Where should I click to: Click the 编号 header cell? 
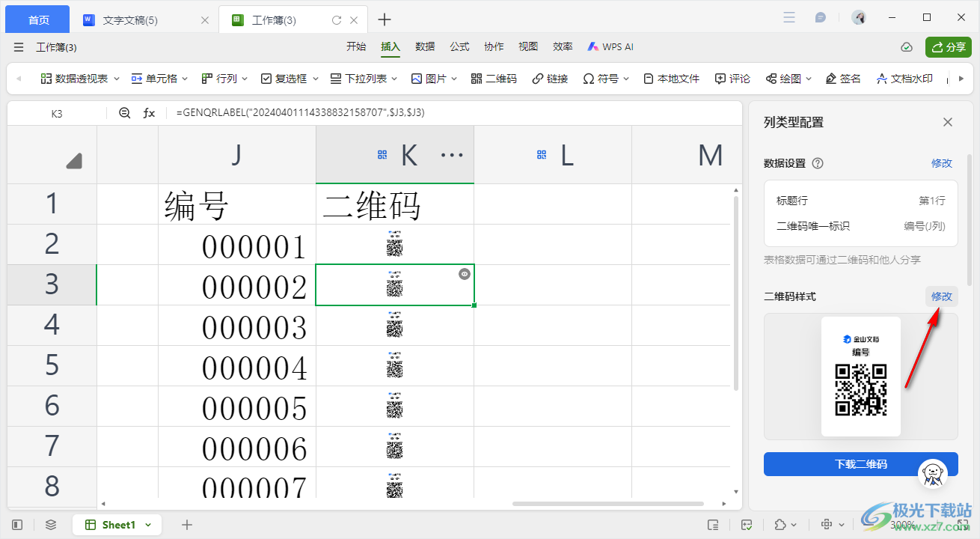tap(236, 204)
